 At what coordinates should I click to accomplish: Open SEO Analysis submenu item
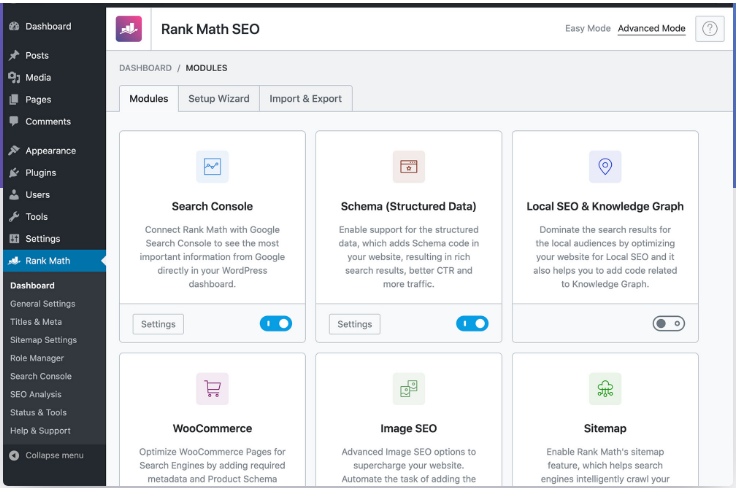tap(36, 394)
